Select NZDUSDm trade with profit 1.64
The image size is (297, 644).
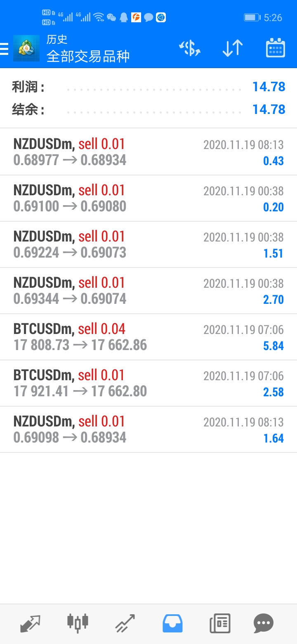coord(148,429)
